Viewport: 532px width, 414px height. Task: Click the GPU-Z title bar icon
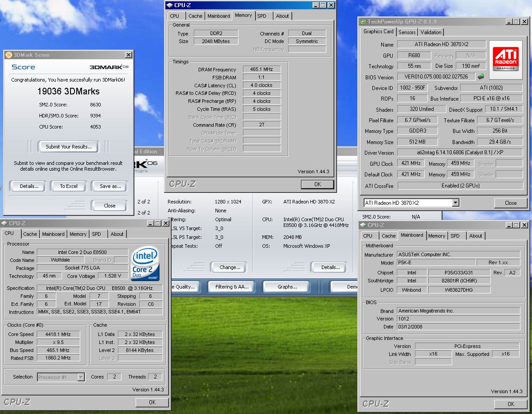tap(363, 21)
